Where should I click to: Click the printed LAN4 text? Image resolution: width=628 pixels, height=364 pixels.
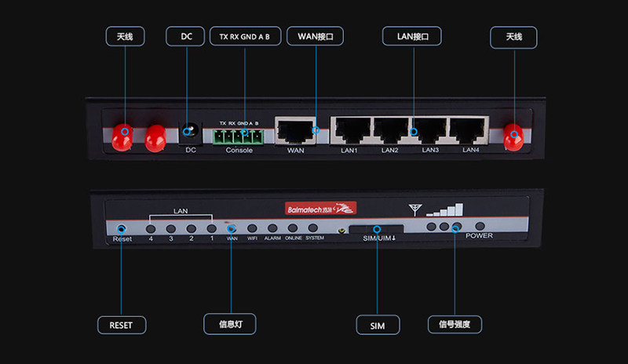tap(471, 150)
